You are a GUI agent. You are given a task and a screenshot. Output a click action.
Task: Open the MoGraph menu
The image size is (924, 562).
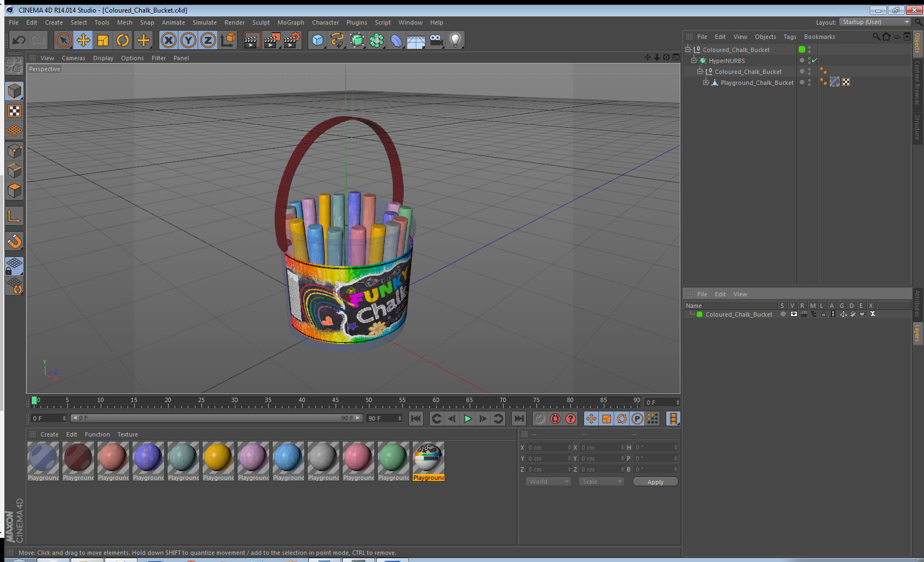point(291,22)
